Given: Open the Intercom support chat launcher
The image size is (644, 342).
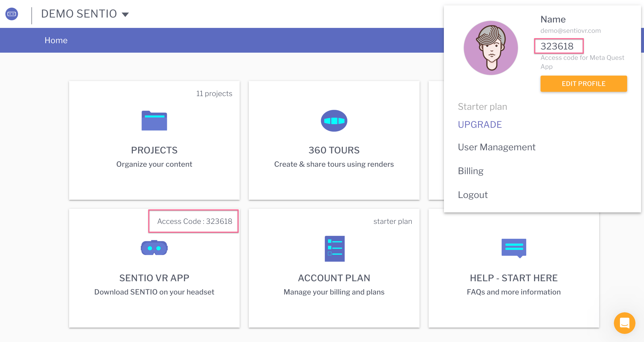Looking at the screenshot, I should [624, 323].
